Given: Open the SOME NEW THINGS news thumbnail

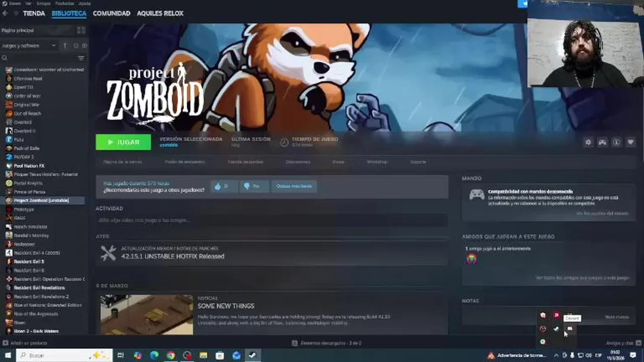Looking at the screenshot, I should (x=146, y=315).
